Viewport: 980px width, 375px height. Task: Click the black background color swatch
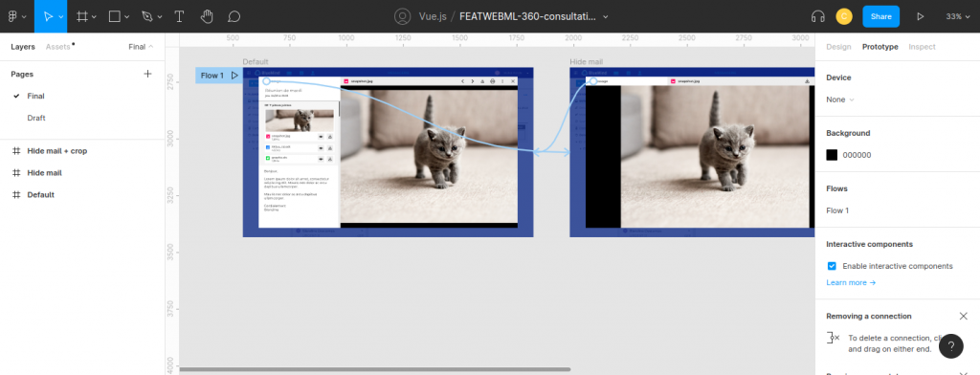[832, 155]
